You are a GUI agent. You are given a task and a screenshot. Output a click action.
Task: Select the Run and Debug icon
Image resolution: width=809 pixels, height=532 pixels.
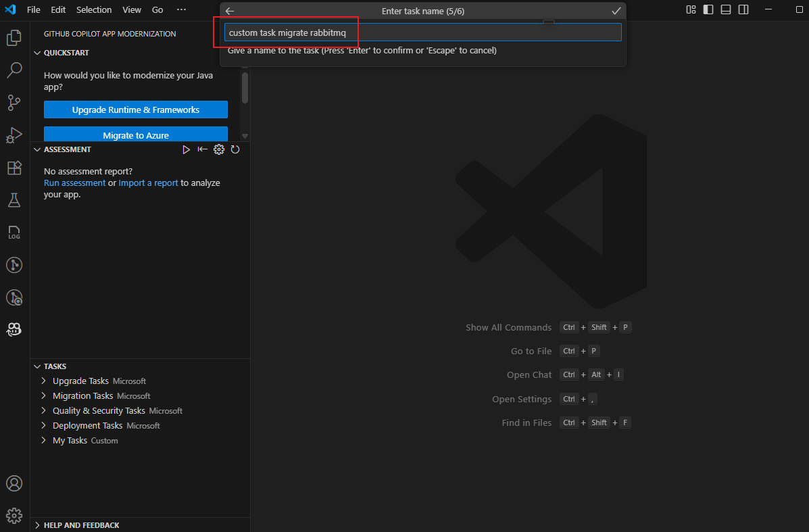click(x=14, y=135)
